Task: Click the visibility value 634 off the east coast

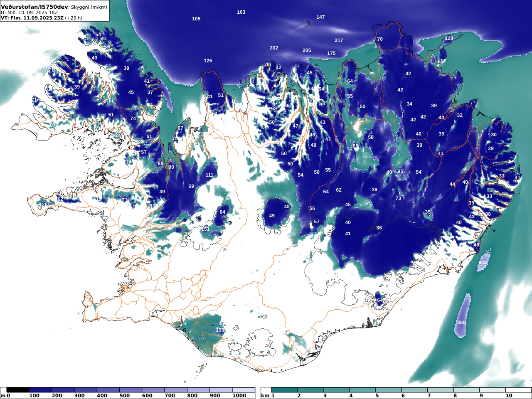Action: click(x=483, y=263)
